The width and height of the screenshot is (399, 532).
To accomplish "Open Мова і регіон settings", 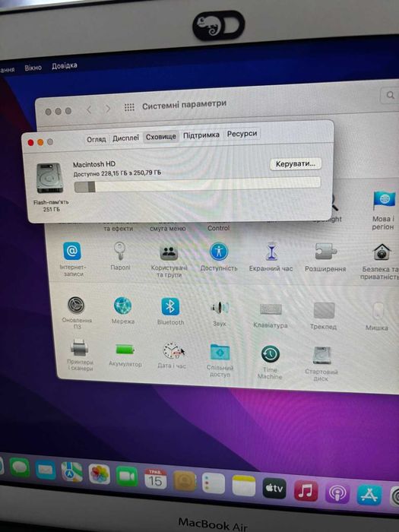I will 384,211.
